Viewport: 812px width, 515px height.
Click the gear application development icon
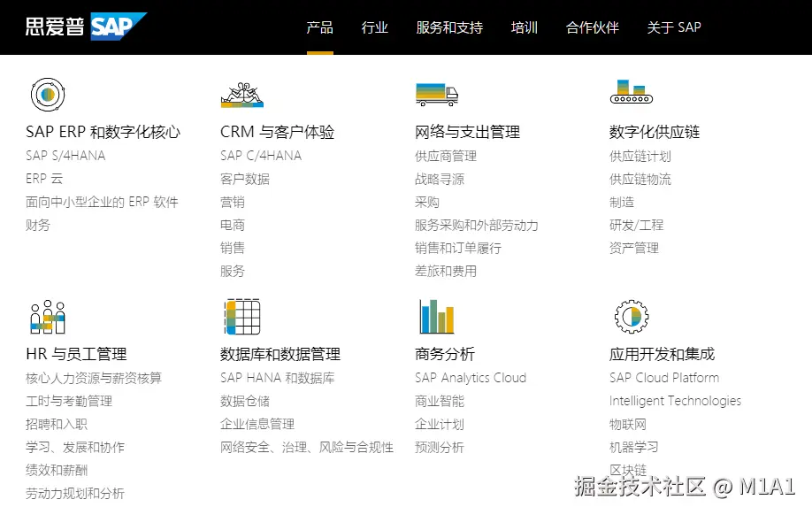(x=632, y=316)
